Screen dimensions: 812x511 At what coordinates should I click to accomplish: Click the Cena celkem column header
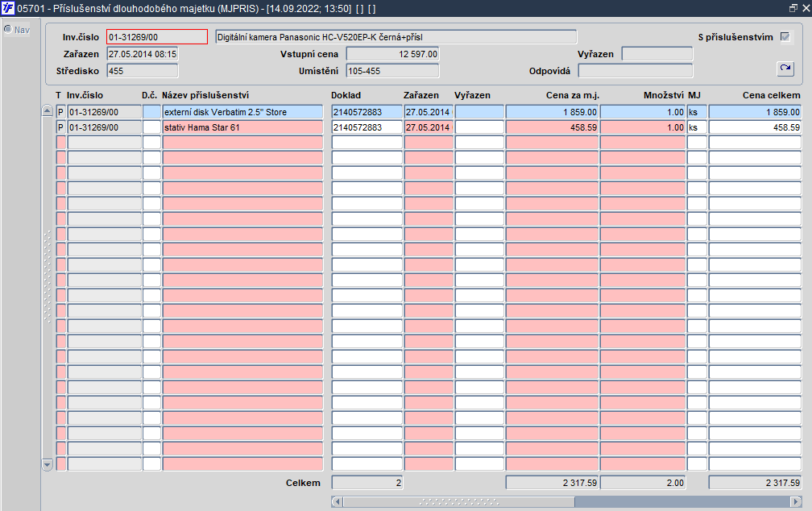tap(771, 95)
